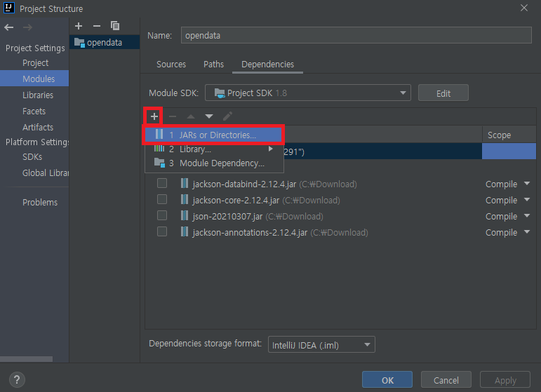Viewport: 541px width, 392px height.
Task: Open the help question mark button
Action: point(17,380)
